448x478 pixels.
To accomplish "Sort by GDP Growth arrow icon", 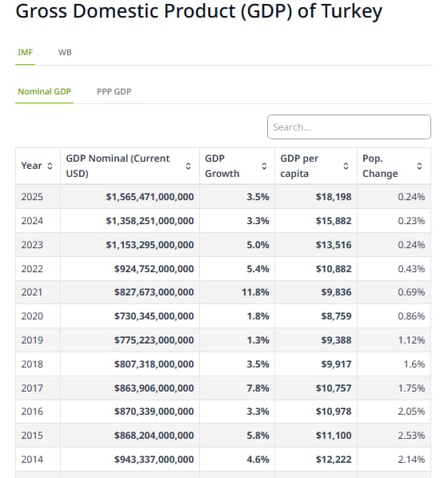I will (264, 166).
